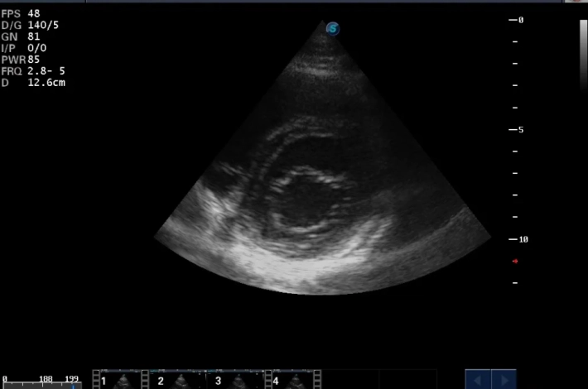588x389 pixels.
Task: Go to next clip page arrow
Action: click(x=504, y=379)
